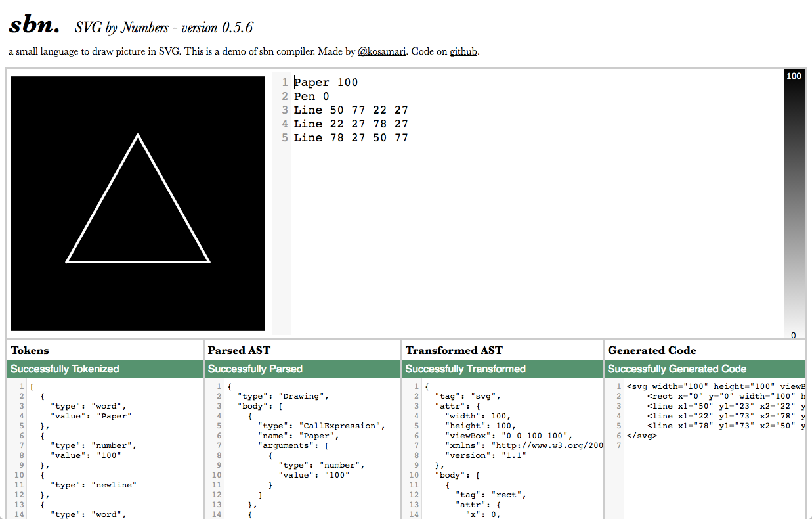Click the 0 label below the gradient
The width and height of the screenshot is (812, 519).
pyautogui.click(x=793, y=335)
